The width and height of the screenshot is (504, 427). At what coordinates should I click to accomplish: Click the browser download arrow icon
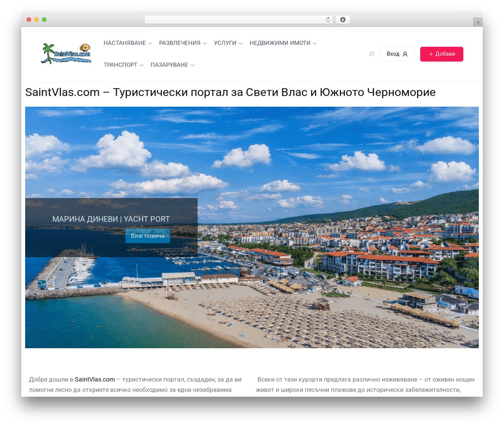coord(343,20)
